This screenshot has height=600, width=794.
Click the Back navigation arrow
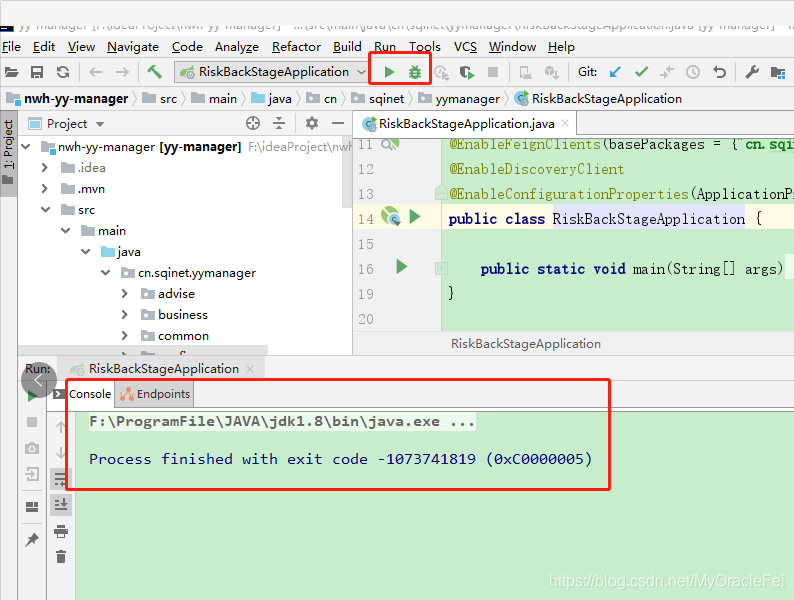pyautogui.click(x=96, y=72)
